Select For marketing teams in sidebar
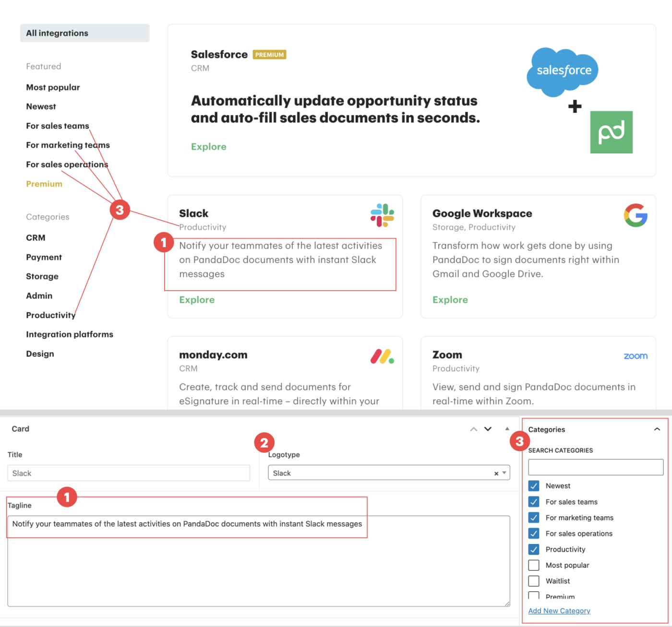672x627 pixels. coord(68,145)
